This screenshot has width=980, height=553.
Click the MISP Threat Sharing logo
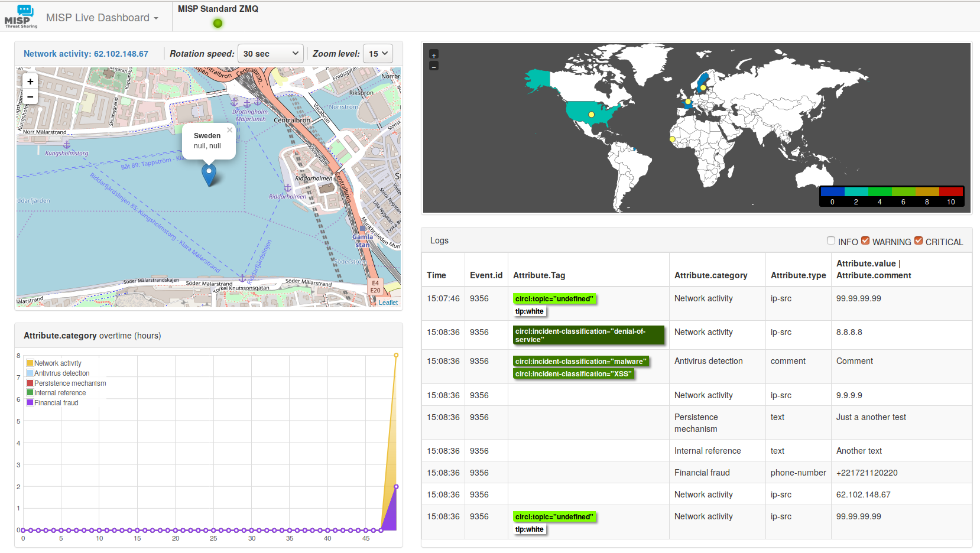click(21, 17)
